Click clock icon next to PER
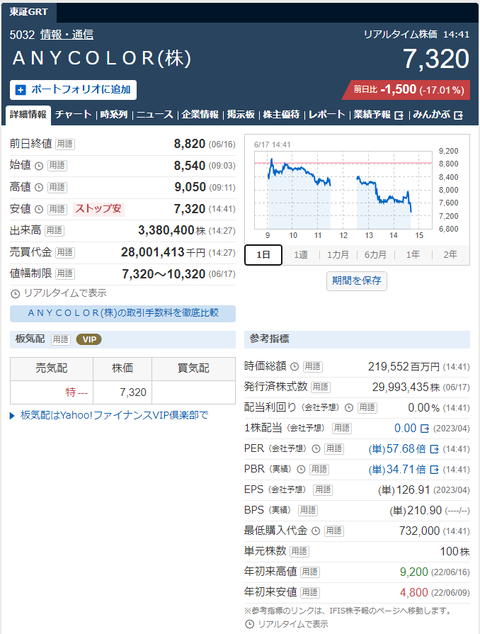Viewport: 480px width, 634px height. 317,449
